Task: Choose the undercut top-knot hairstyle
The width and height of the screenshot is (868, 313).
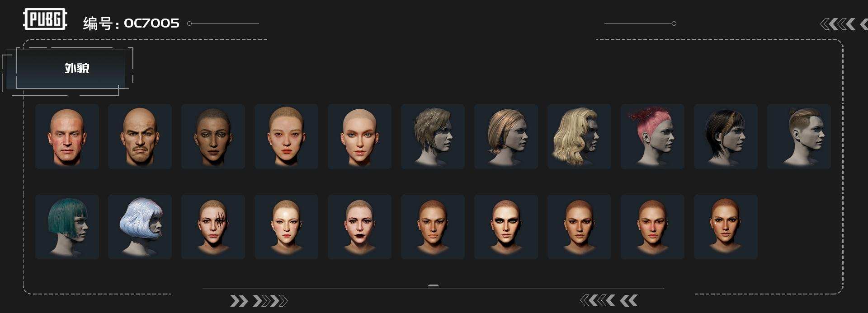Action: [x=799, y=136]
